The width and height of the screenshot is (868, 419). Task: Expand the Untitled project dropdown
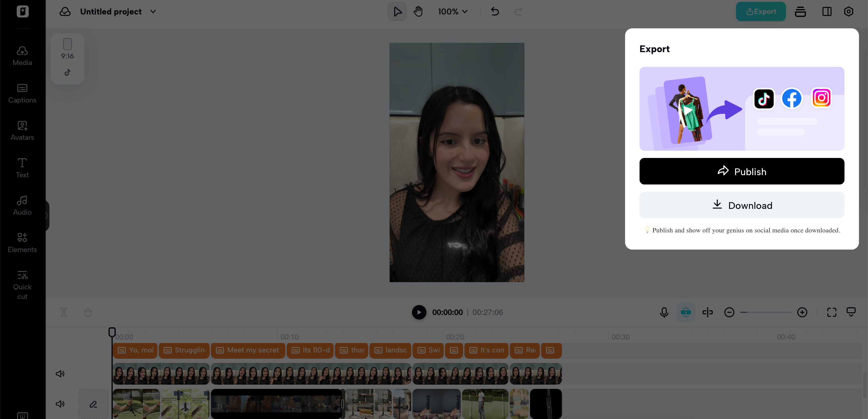[153, 11]
